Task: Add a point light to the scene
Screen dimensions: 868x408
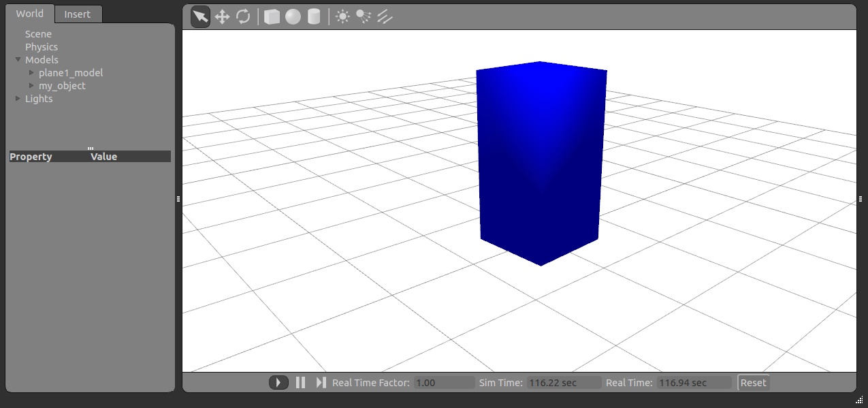Action: [x=342, y=17]
